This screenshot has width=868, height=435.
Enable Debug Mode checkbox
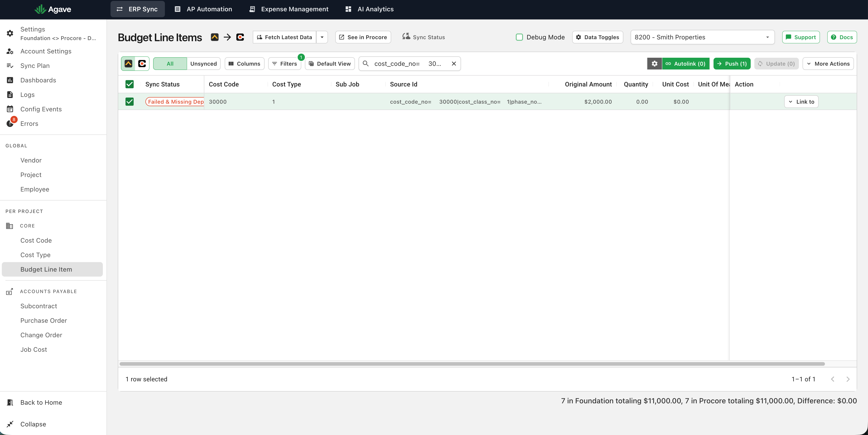tap(519, 37)
